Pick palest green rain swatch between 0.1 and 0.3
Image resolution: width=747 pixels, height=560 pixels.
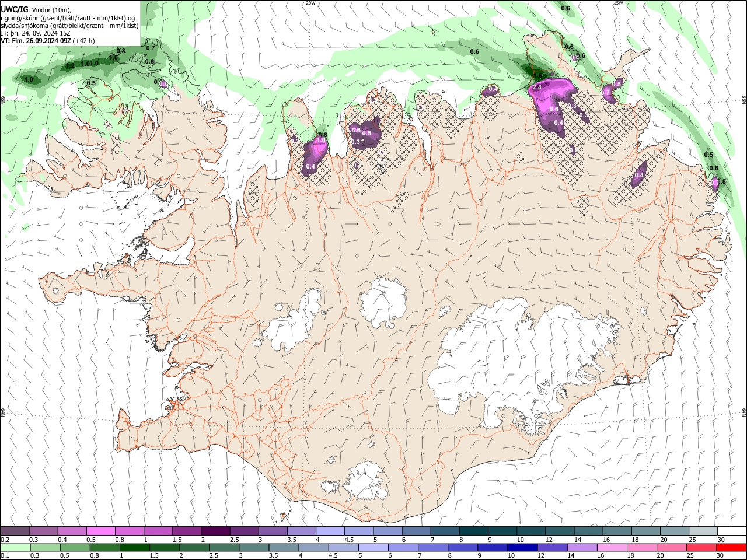pyautogui.click(x=15, y=548)
